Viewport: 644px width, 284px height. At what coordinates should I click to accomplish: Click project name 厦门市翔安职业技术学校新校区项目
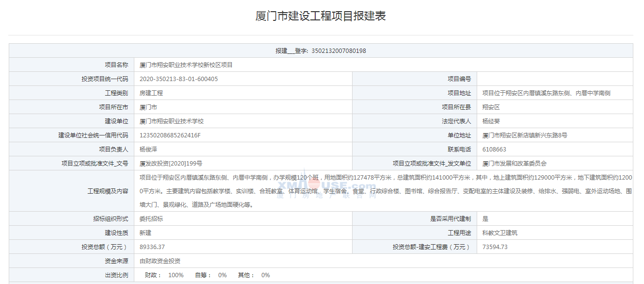pyautogui.click(x=186, y=65)
